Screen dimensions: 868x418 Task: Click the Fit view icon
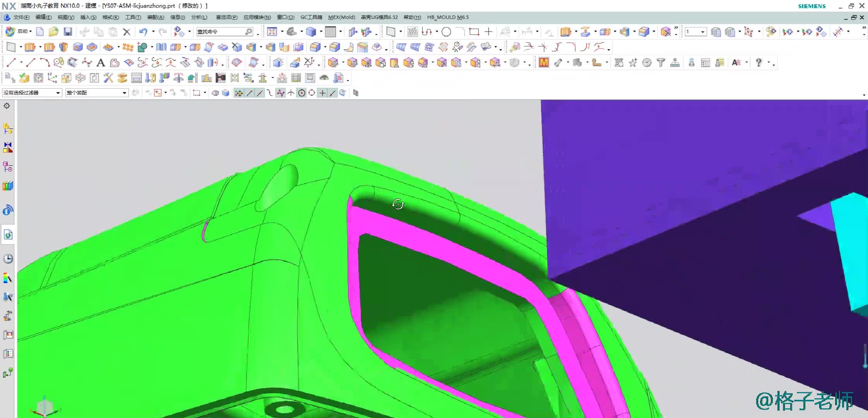pos(272,32)
